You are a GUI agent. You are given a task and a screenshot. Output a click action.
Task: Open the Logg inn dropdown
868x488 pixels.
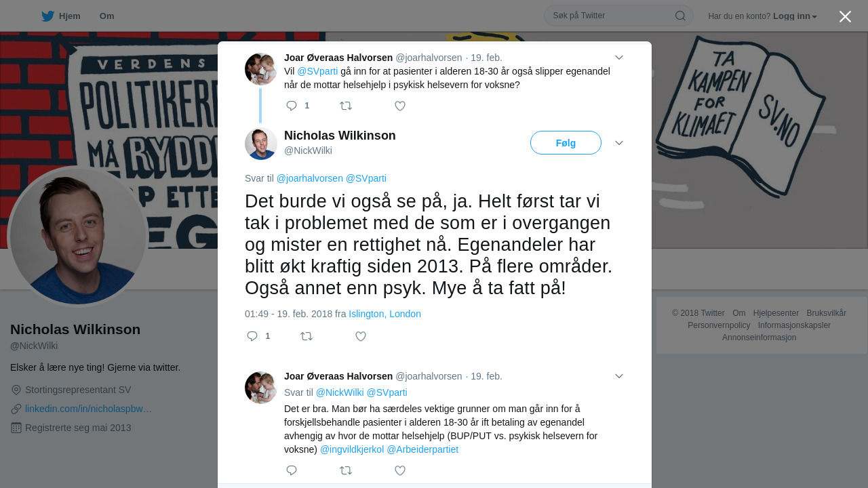tap(795, 16)
